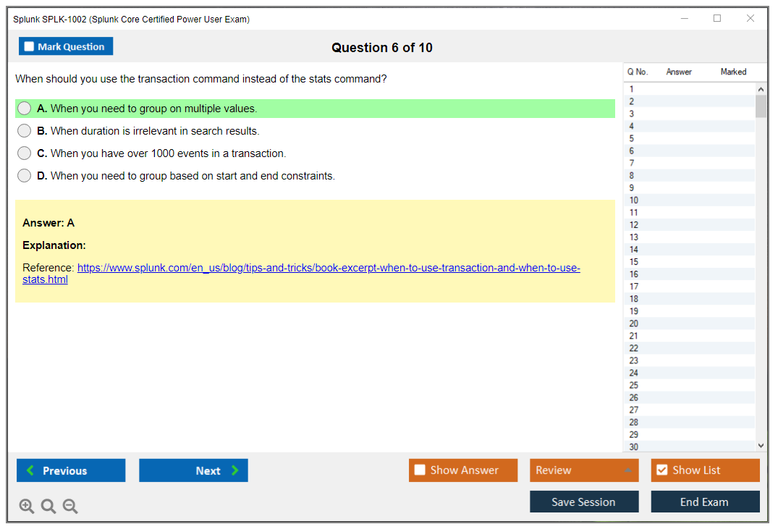Open the Splunk blog reference link
Screen dimensions: 778x532
328,268
